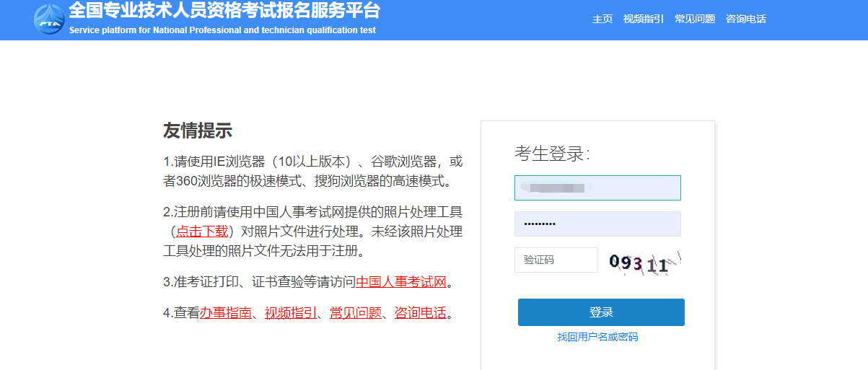Select the 考生登录: heading text
The image size is (868, 370).
click(552, 153)
